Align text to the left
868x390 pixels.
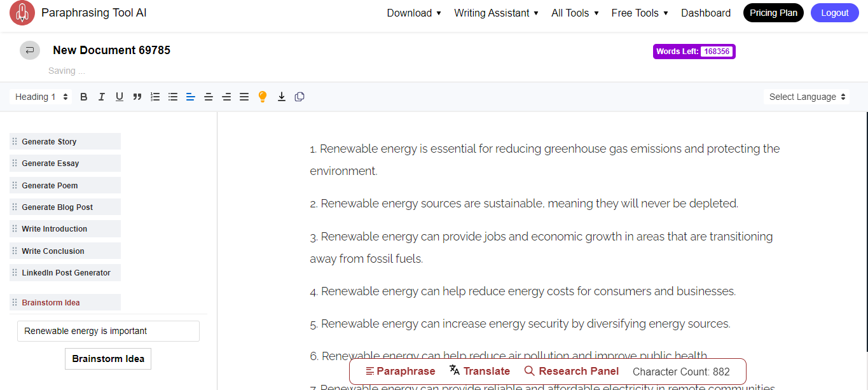(190, 97)
